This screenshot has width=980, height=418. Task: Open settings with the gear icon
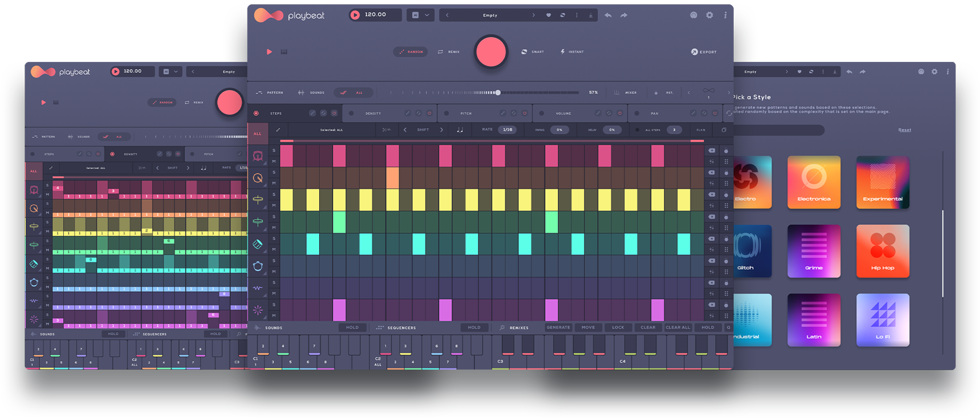tap(709, 15)
